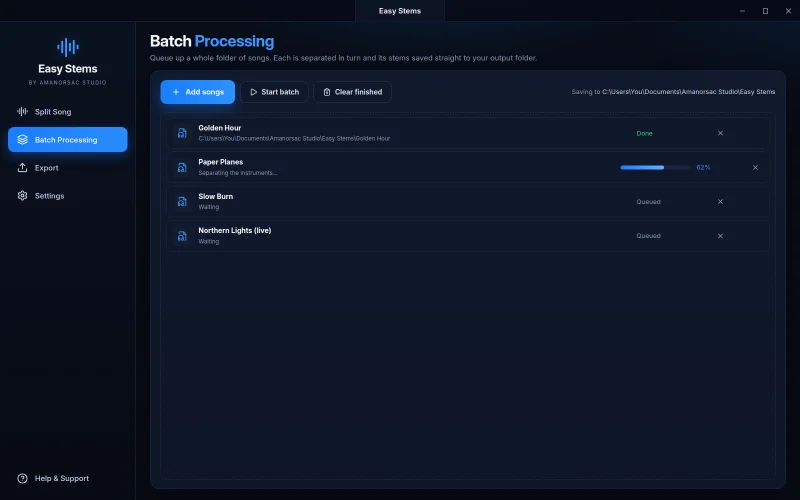Screen dimensions: 800x500
Task: Click the Settings gear icon
Action: coord(22,195)
